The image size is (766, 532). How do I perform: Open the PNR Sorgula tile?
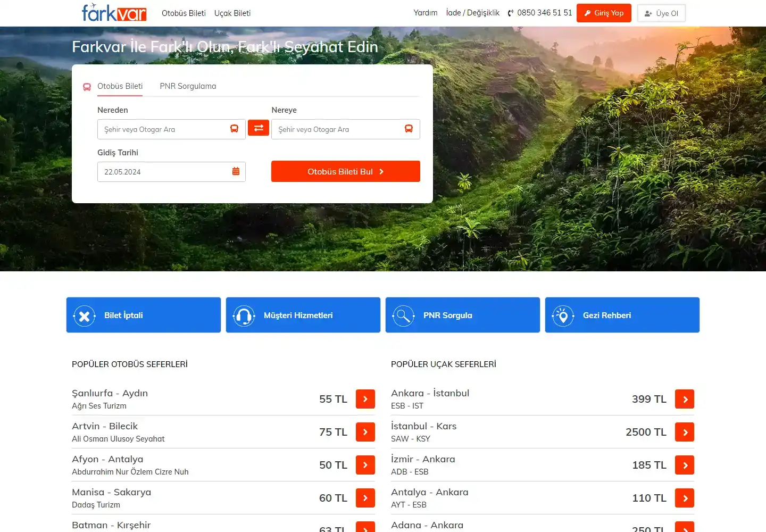[463, 315]
